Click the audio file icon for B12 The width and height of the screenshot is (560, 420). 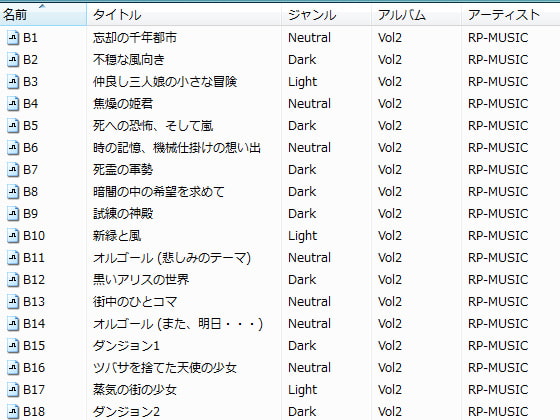(13, 280)
